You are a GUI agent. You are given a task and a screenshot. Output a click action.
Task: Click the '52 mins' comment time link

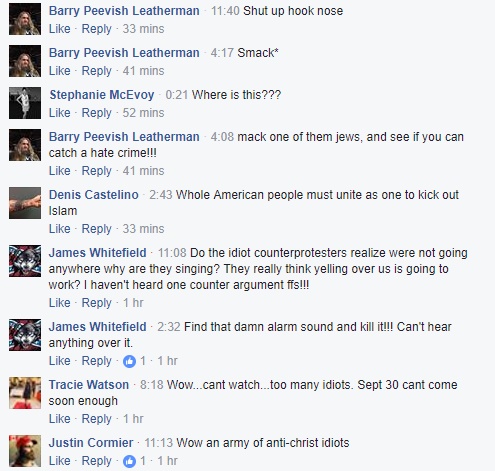point(143,113)
